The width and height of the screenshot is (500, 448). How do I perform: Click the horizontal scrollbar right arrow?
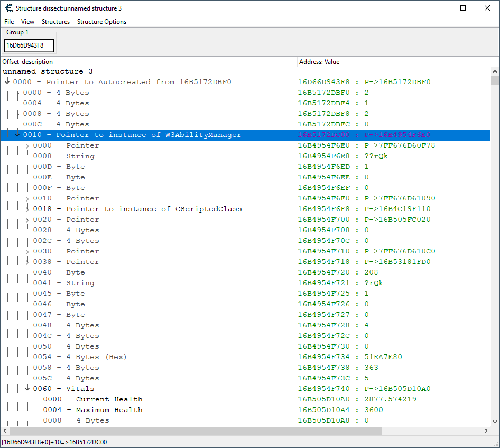pyautogui.click(x=486, y=431)
